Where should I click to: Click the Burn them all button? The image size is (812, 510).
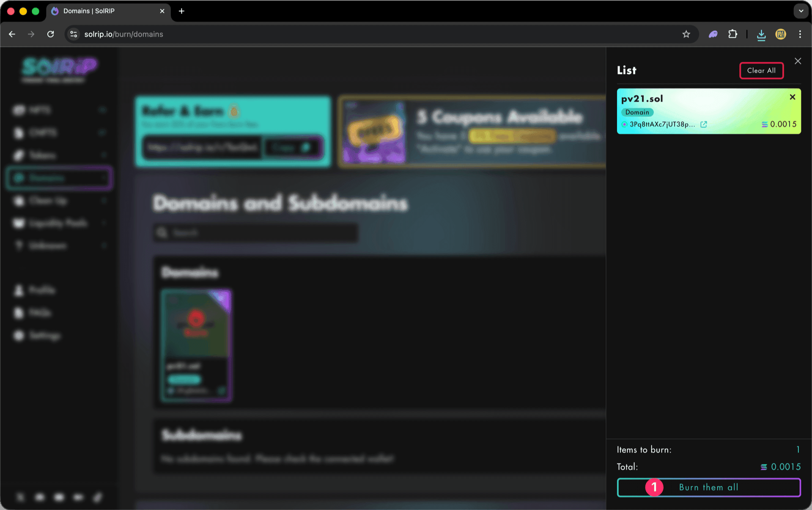[x=709, y=488]
